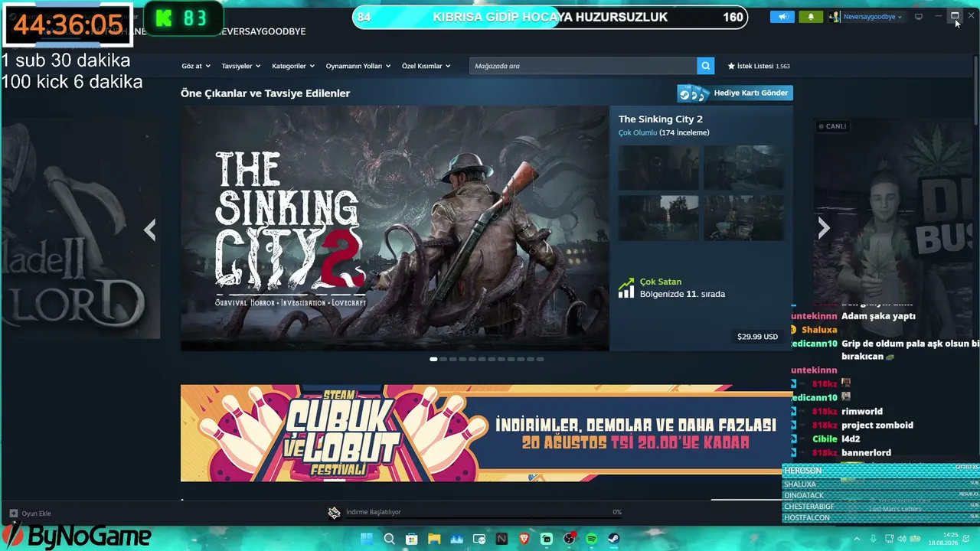Open the Windows Start menu

(x=367, y=539)
